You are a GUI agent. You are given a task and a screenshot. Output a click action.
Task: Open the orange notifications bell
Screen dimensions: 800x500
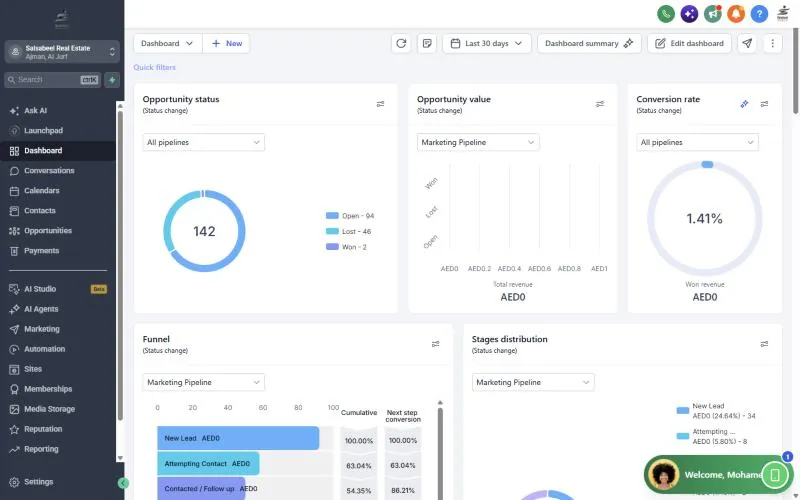click(x=736, y=14)
